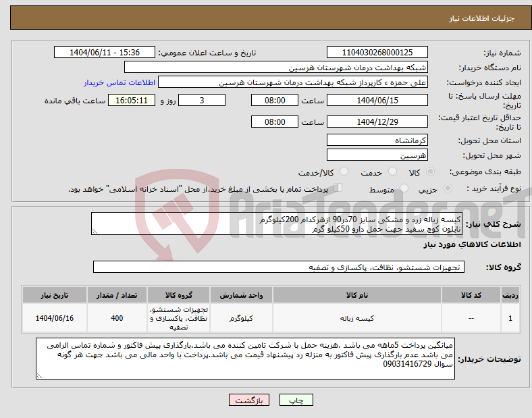The image size is (532, 418).
Task: Click the بازگشت (back) button
Action: (248, 400)
